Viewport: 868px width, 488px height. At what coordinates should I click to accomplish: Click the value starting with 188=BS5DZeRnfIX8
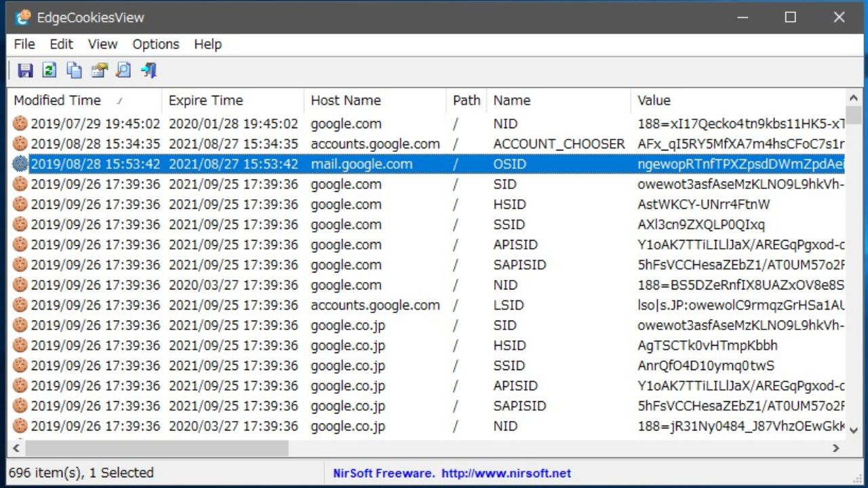(741, 285)
